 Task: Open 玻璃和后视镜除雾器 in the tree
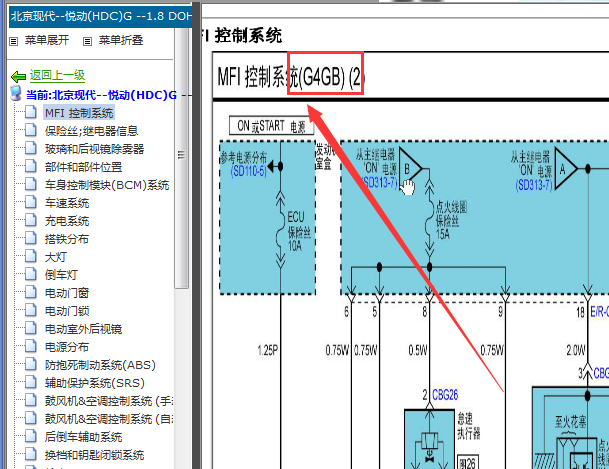pos(94,149)
